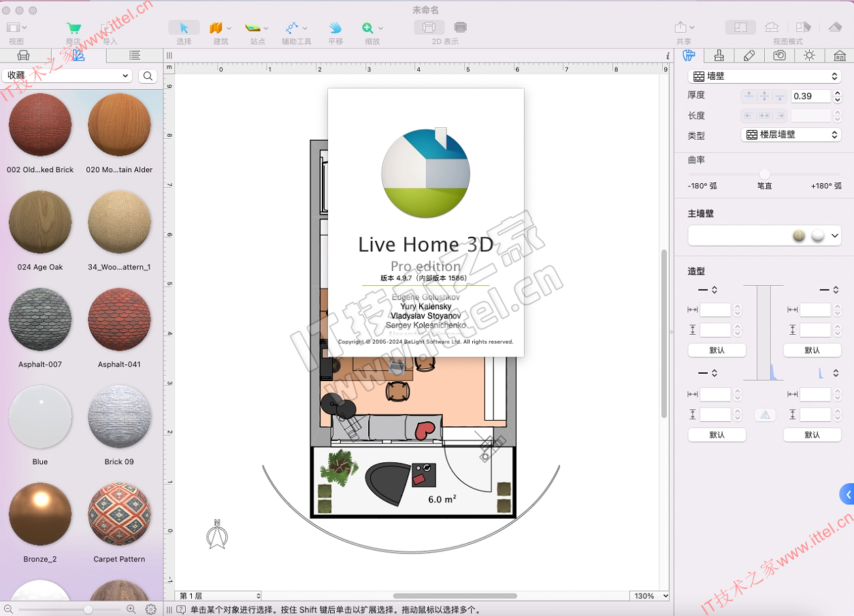The width and height of the screenshot is (854, 616).
Task: Open the materials search magnifier button
Action: pos(148,76)
